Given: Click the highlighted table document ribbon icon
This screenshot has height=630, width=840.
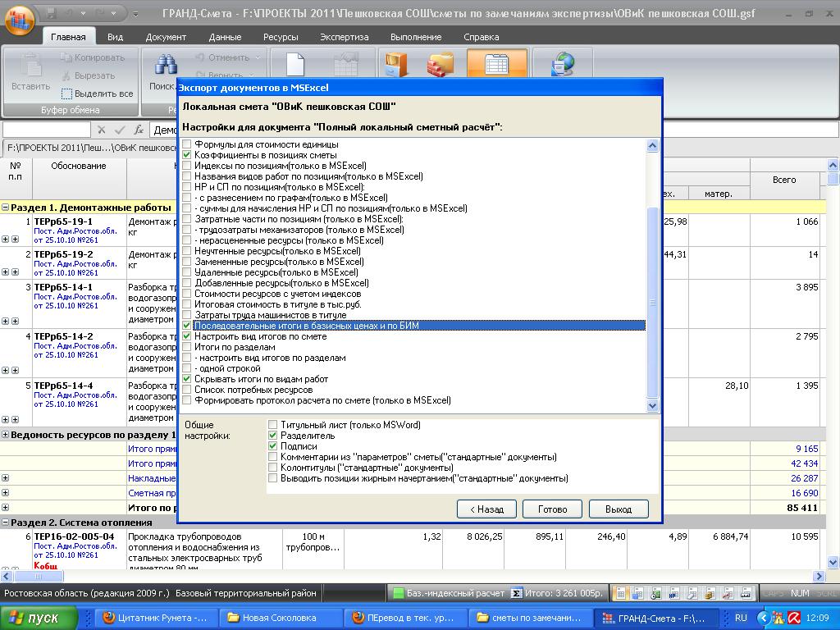Looking at the screenshot, I should 496,65.
